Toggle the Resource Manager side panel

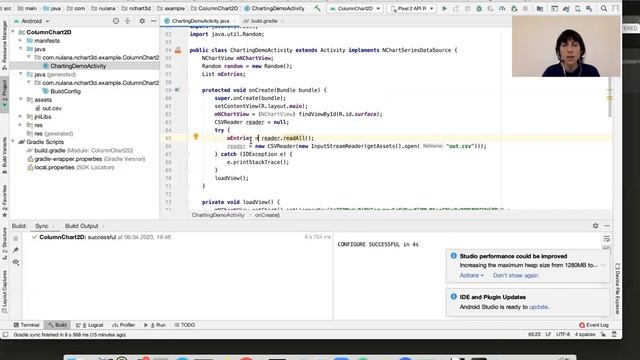click(4, 45)
